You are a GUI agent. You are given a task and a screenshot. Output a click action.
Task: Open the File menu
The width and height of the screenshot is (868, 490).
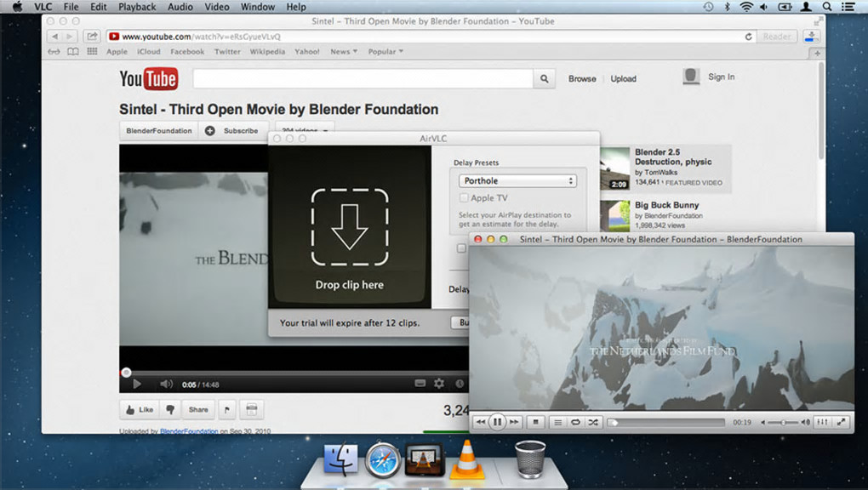click(x=71, y=7)
